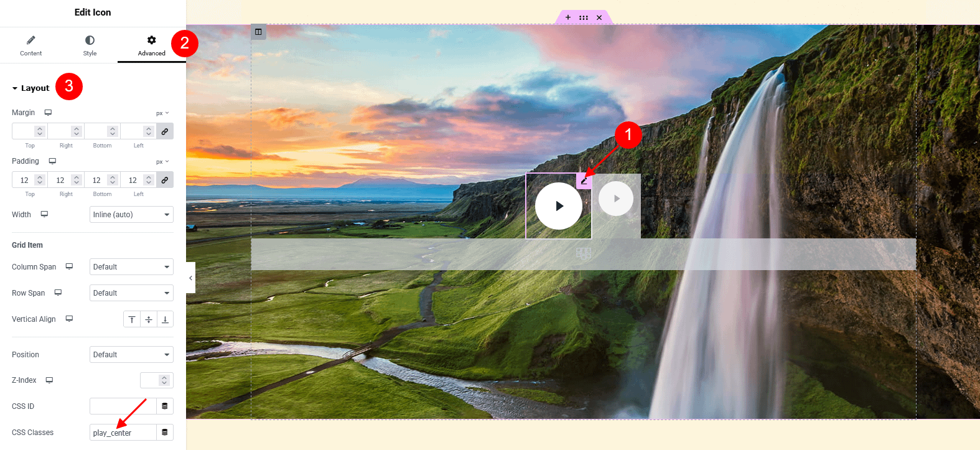Click the Margin responsive device icon
Screen dimensions: 980x450
pyautogui.click(x=48, y=113)
